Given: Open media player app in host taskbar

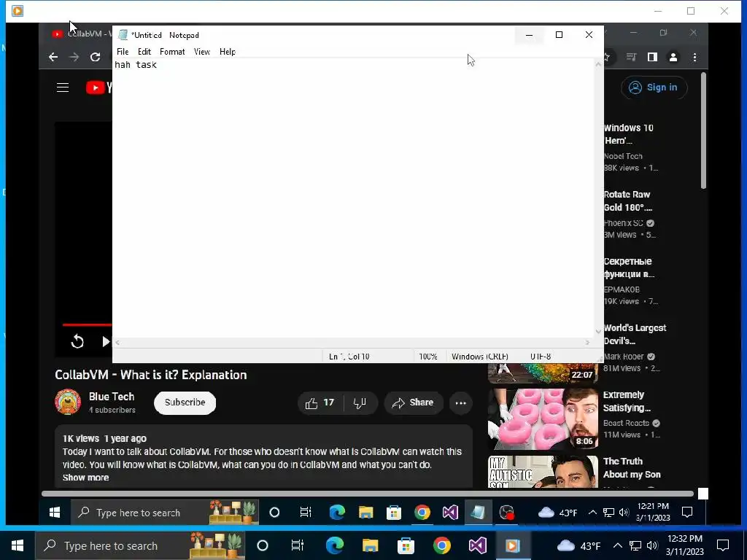Looking at the screenshot, I should tap(513, 545).
